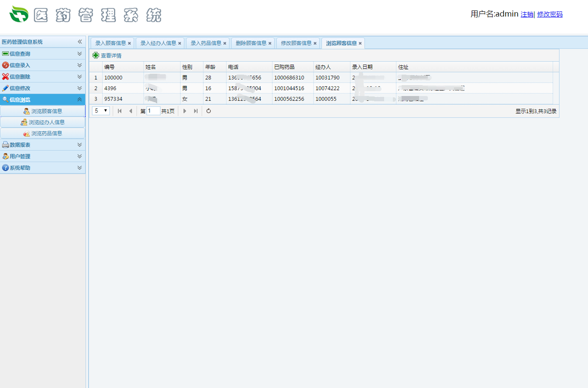This screenshot has width=588, height=388.
Task: Click the magnifier 信息浏览 icon
Action: (5, 100)
